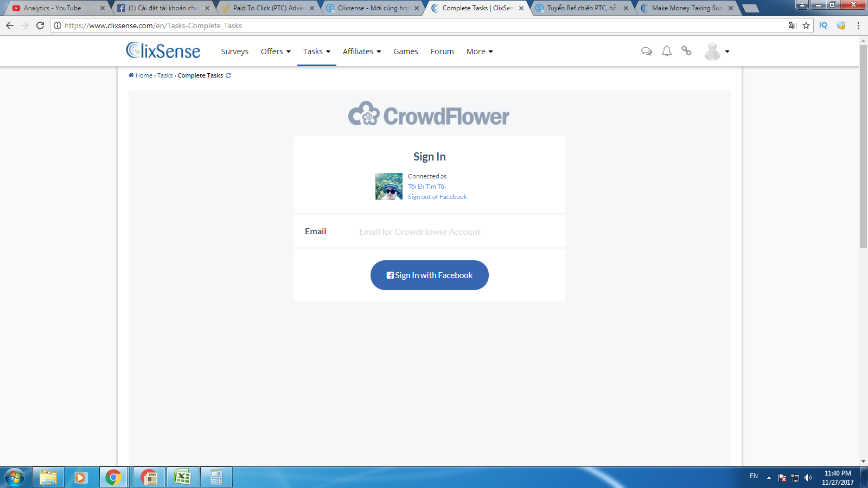Open the notifications bell

pyautogui.click(x=667, y=52)
